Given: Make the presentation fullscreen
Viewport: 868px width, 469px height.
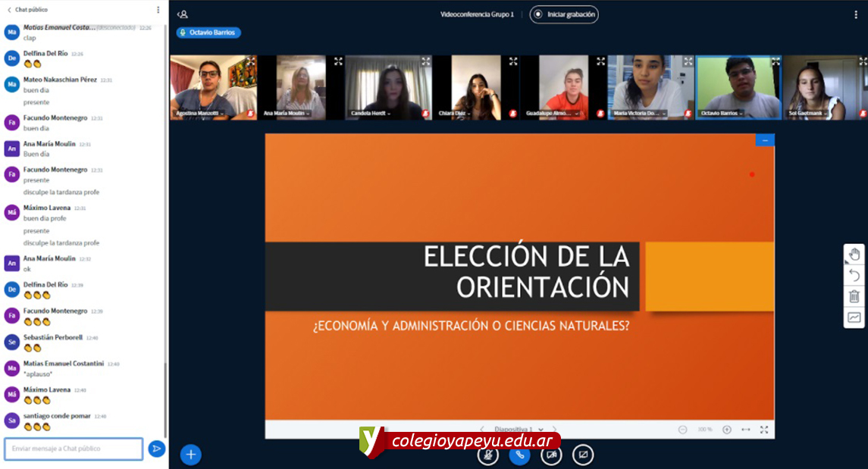Looking at the screenshot, I should [764, 430].
